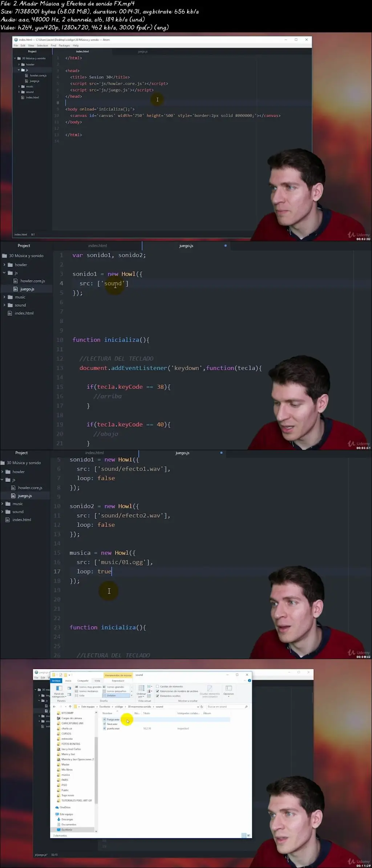Expand the howler folder chevron in the second frame

click(4, 265)
